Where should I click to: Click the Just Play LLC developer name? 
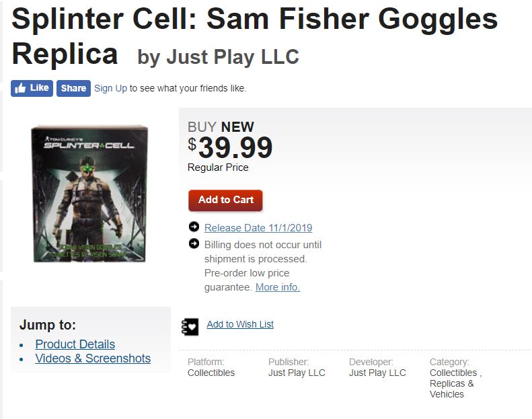[x=377, y=373]
